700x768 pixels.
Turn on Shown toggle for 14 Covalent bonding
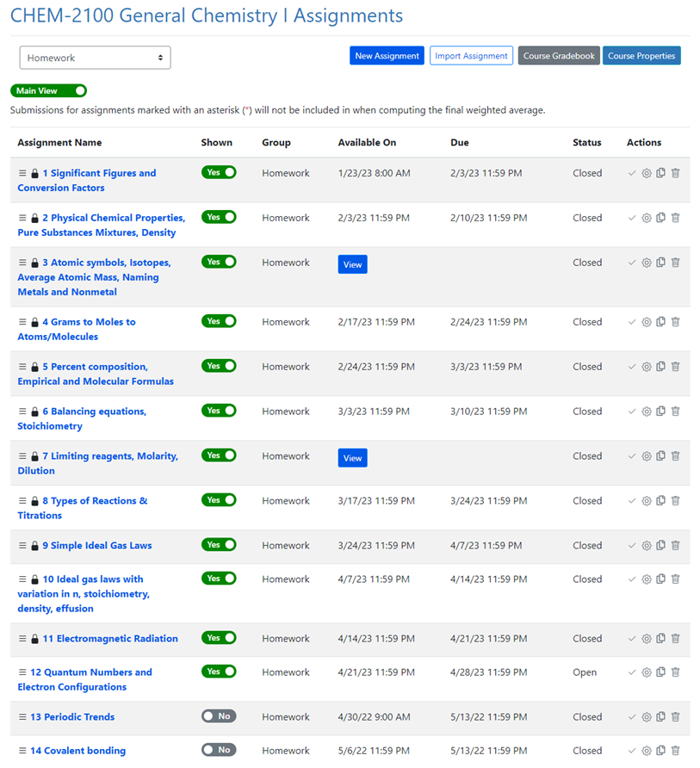point(219,750)
